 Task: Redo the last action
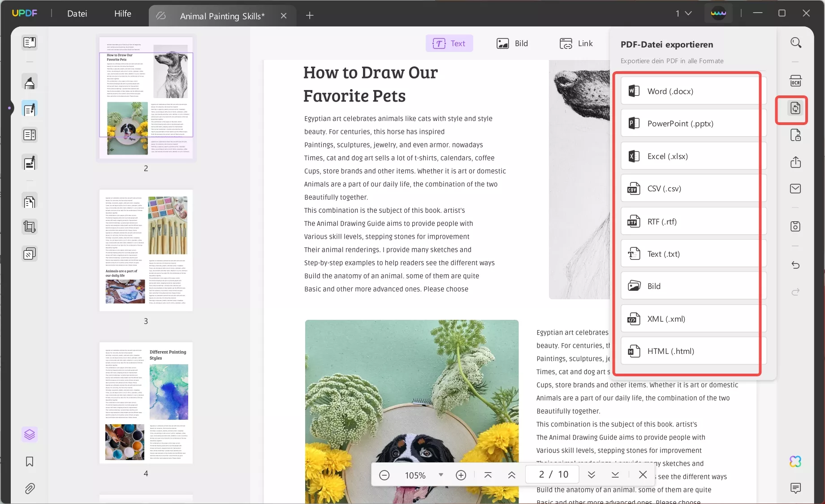point(796,292)
